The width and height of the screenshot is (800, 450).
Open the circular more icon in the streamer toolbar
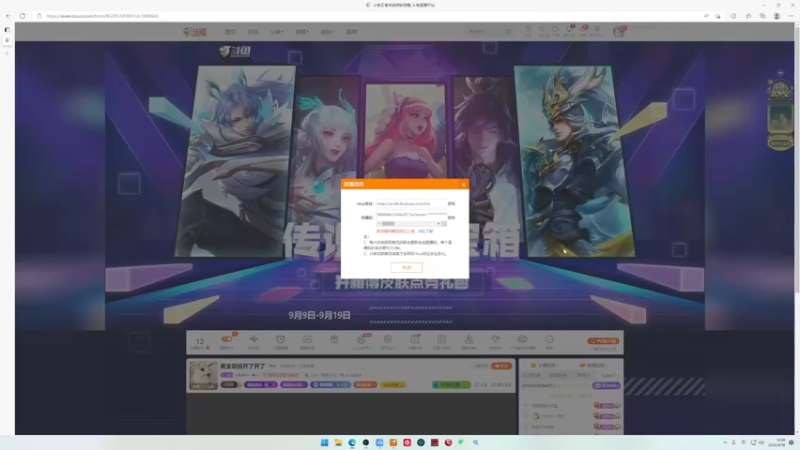tap(549, 340)
